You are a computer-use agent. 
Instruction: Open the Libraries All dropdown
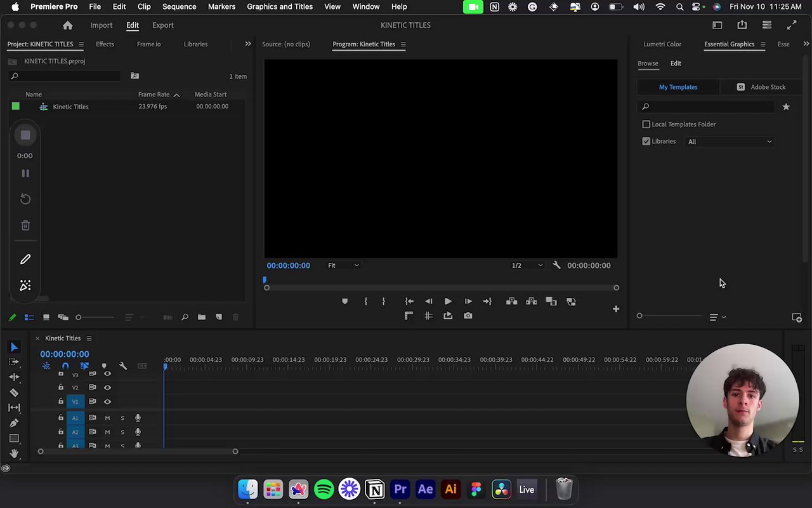[x=730, y=142]
